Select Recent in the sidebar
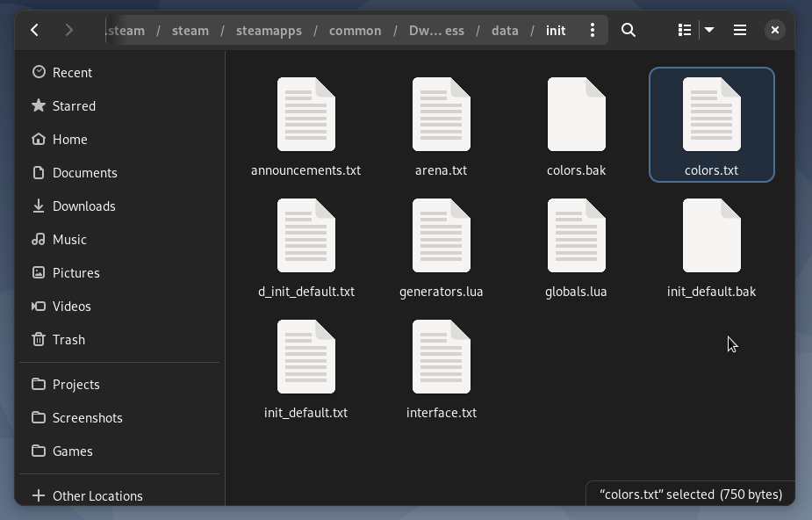Viewport: 812px width, 520px height. click(x=72, y=72)
